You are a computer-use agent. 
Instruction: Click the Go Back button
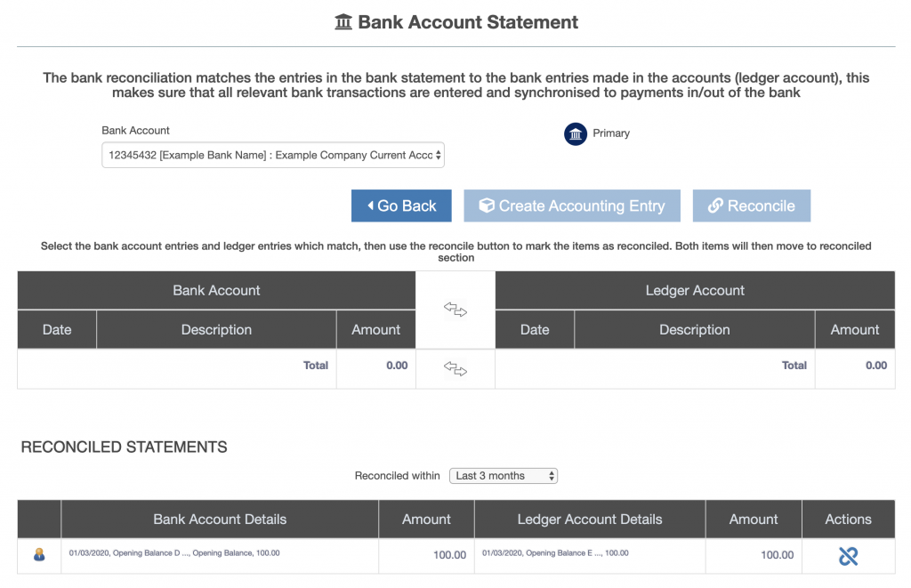coord(401,205)
